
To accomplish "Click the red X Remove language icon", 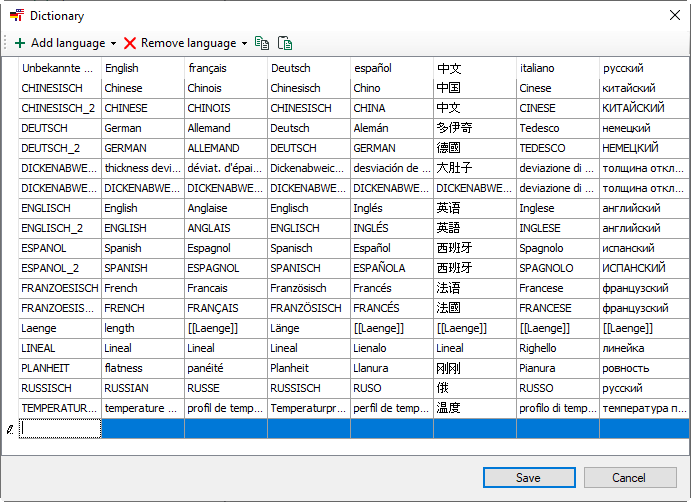I will pyautogui.click(x=130, y=43).
